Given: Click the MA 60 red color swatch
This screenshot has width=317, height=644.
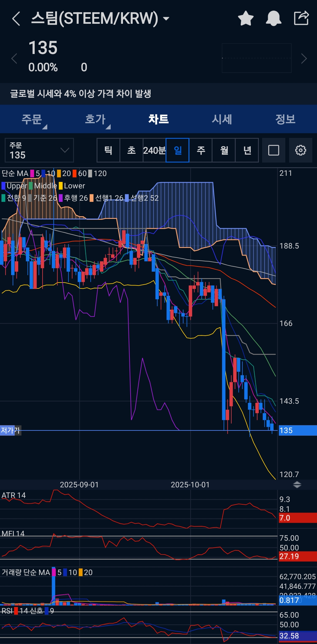Looking at the screenshot, I should [75, 173].
